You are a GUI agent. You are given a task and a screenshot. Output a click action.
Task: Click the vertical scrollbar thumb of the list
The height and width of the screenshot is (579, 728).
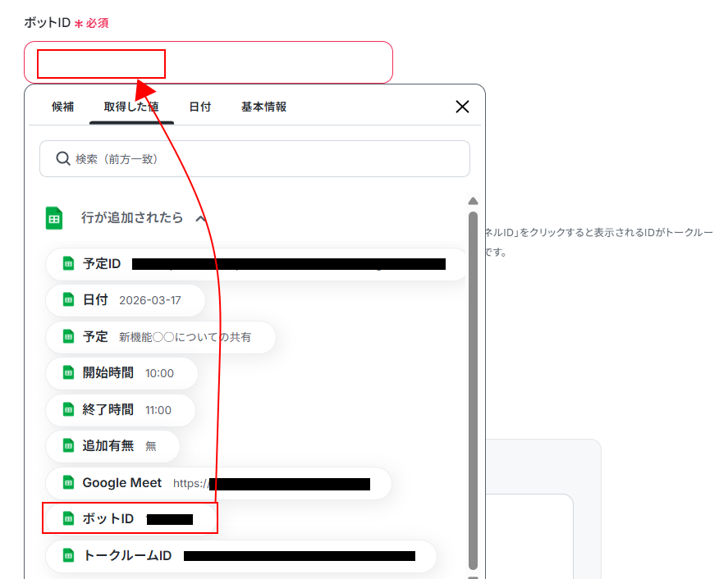(473, 390)
